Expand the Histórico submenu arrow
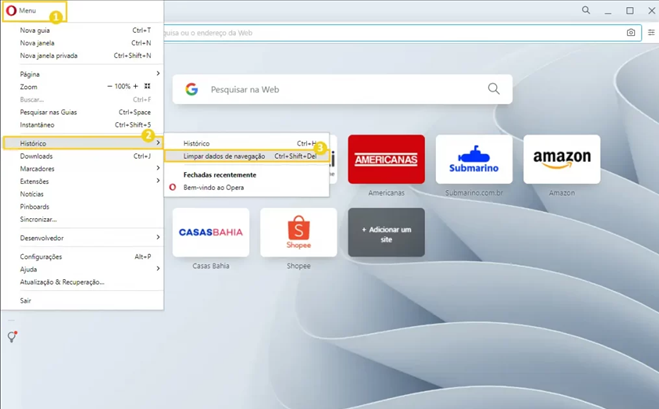 pos(158,143)
